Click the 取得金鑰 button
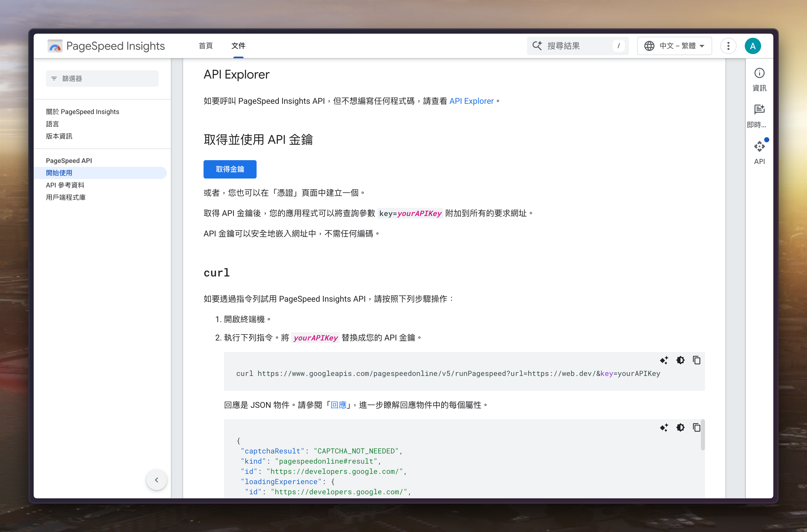The image size is (807, 532). pos(230,169)
